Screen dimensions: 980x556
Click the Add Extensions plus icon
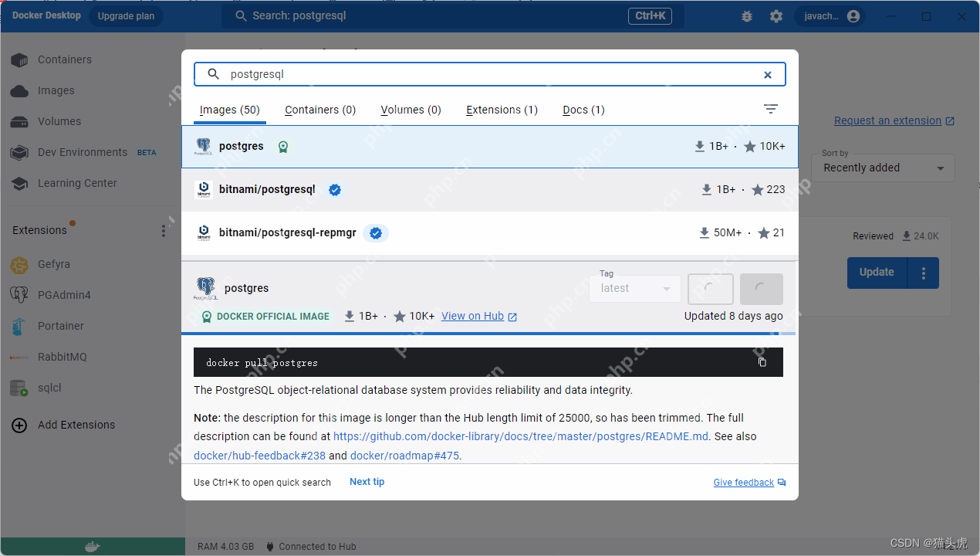tap(20, 425)
